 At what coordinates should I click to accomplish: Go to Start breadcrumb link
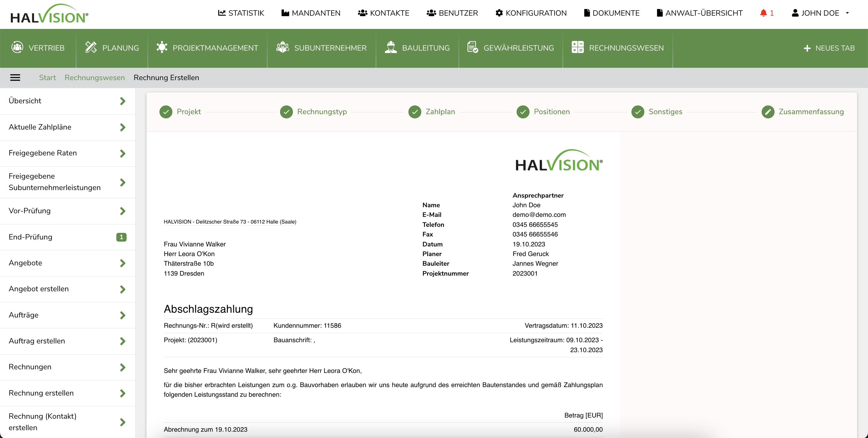click(x=48, y=78)
